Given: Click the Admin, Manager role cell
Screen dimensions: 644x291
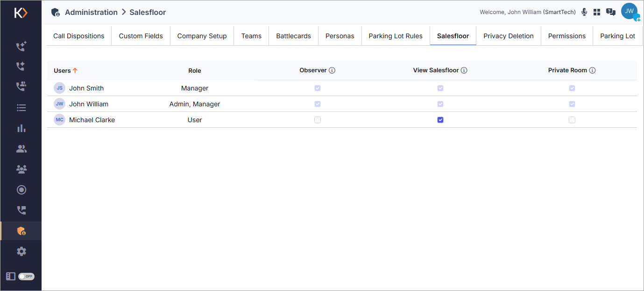Looking at the screenshot, I should pos(195,104).
